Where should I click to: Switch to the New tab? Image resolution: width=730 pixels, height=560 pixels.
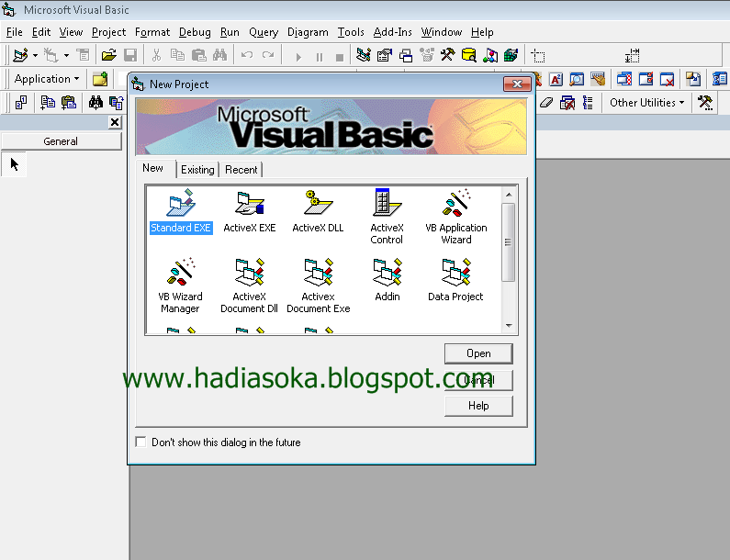point(152,168)
